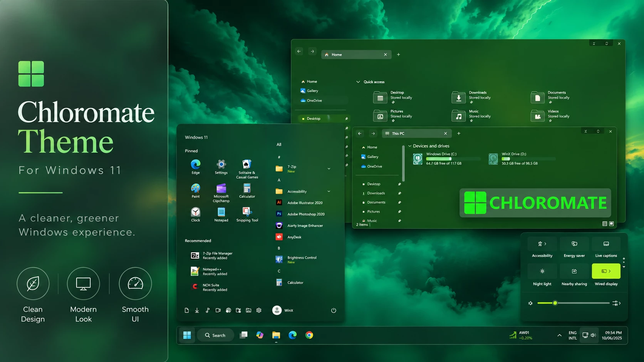Add new tab in This PC window

click(x=459, y=133)
